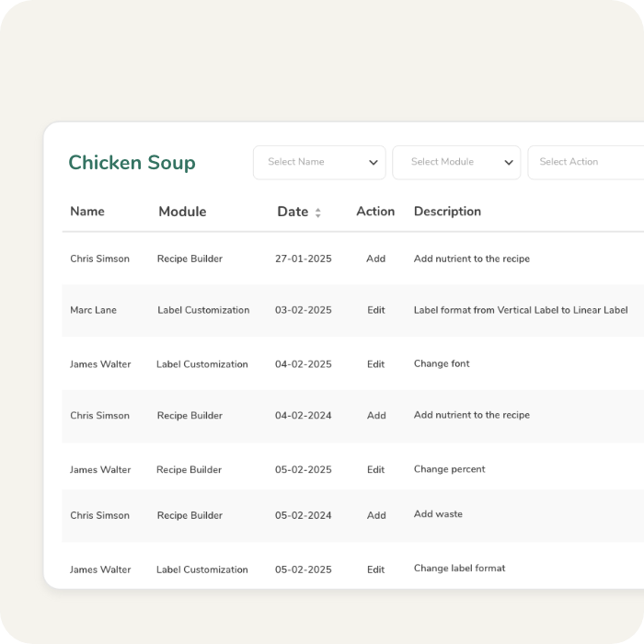Click the Select Module dropdown chevron
The height and width of the screenshot is (644, 644).
509,163
